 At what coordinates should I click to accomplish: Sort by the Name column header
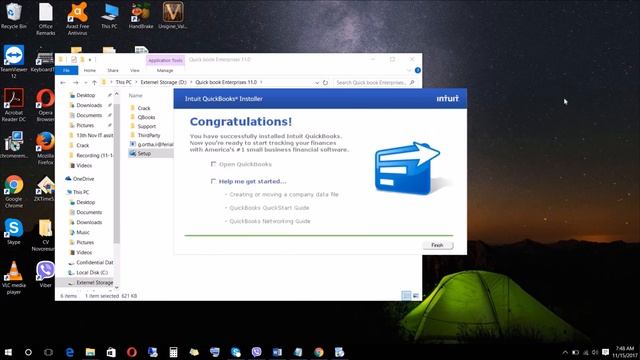[136, 96]
